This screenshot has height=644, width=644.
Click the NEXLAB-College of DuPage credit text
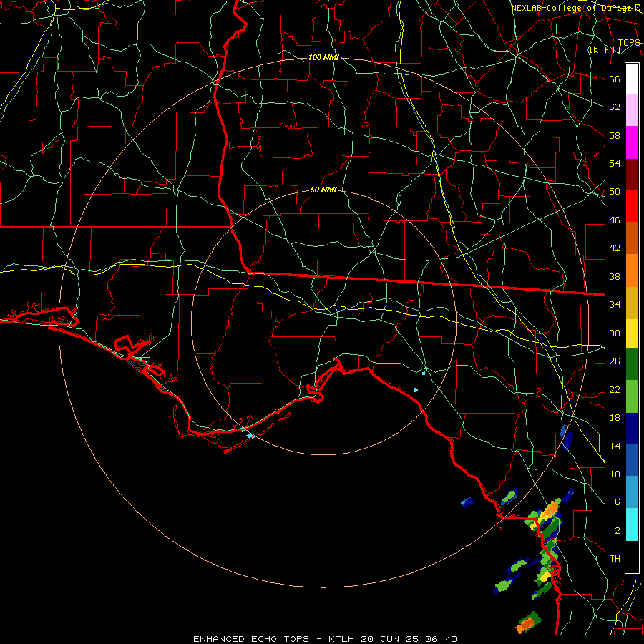tap(576, 8)
